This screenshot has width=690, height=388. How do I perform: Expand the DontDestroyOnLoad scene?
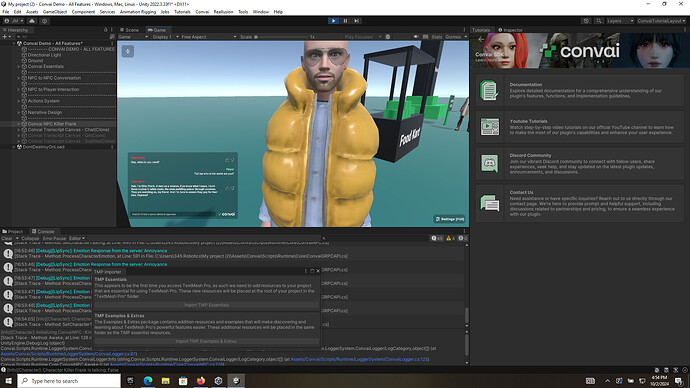coord(14,147)
